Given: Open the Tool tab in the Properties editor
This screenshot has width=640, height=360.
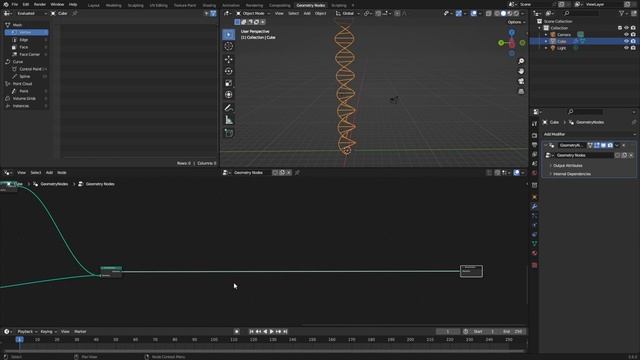Looking at the screenshot, I should coord(535,124).
